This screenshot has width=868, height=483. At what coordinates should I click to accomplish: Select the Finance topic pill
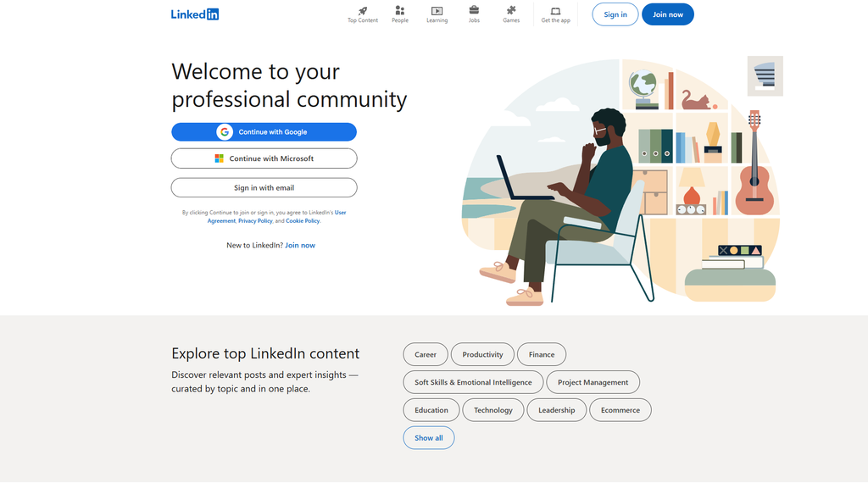coord(542,355)
